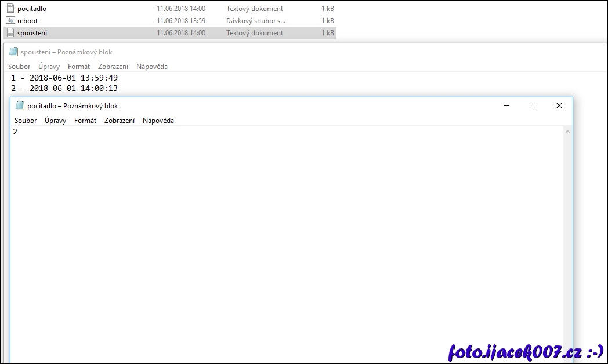Open Soubor menu in pocitadlo window
This screenshot has width=608, height=364.
click(x=26, y=121)
